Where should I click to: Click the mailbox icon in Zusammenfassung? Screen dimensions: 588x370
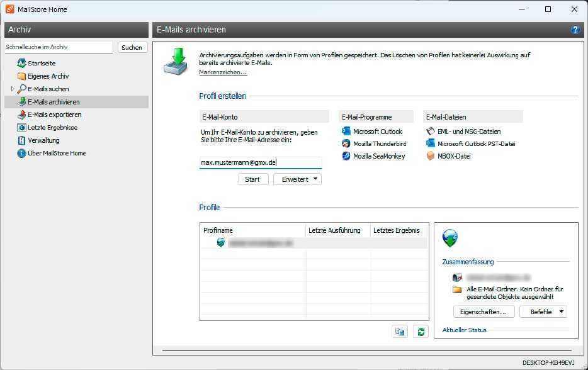(x=457, y=277)
